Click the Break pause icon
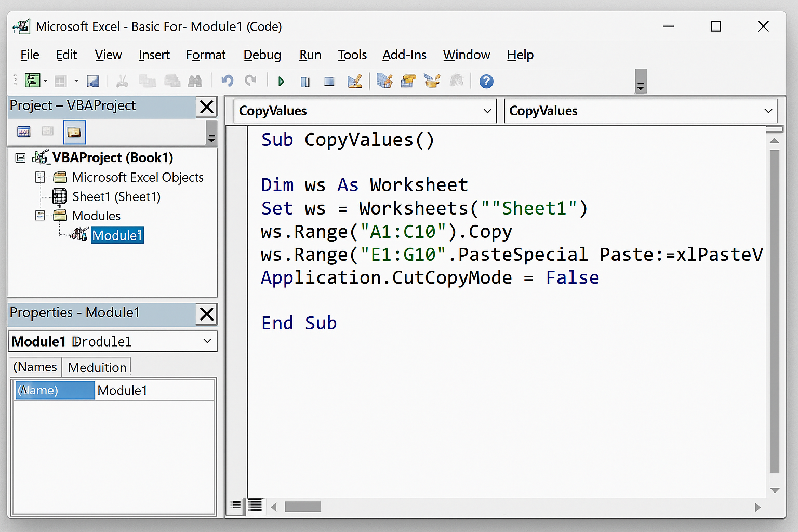 tap(305, 82)
